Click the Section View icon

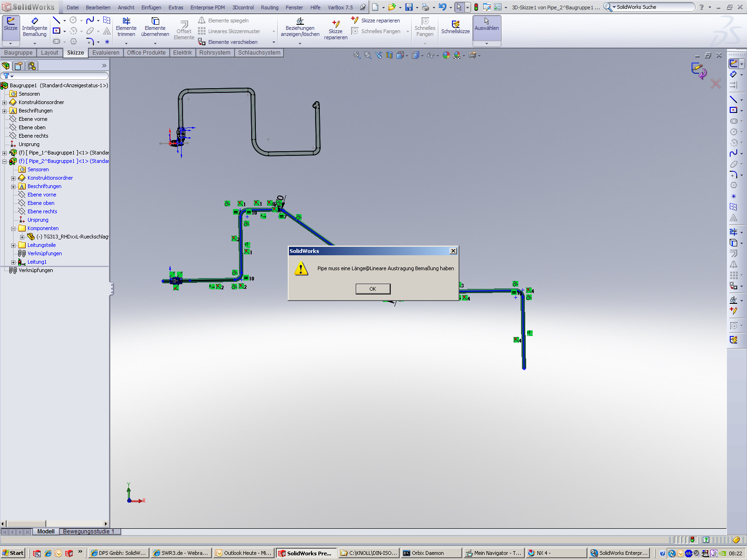point(389,55)
